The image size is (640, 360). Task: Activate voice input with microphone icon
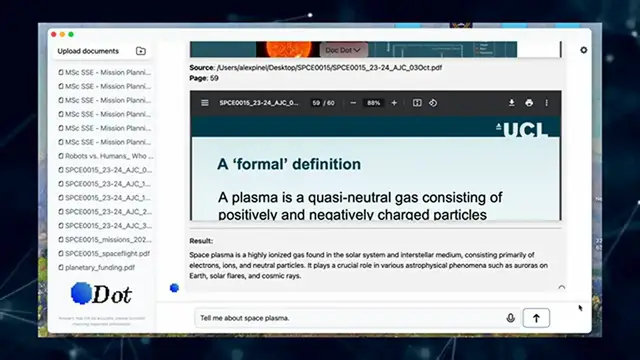click(510, 318)
